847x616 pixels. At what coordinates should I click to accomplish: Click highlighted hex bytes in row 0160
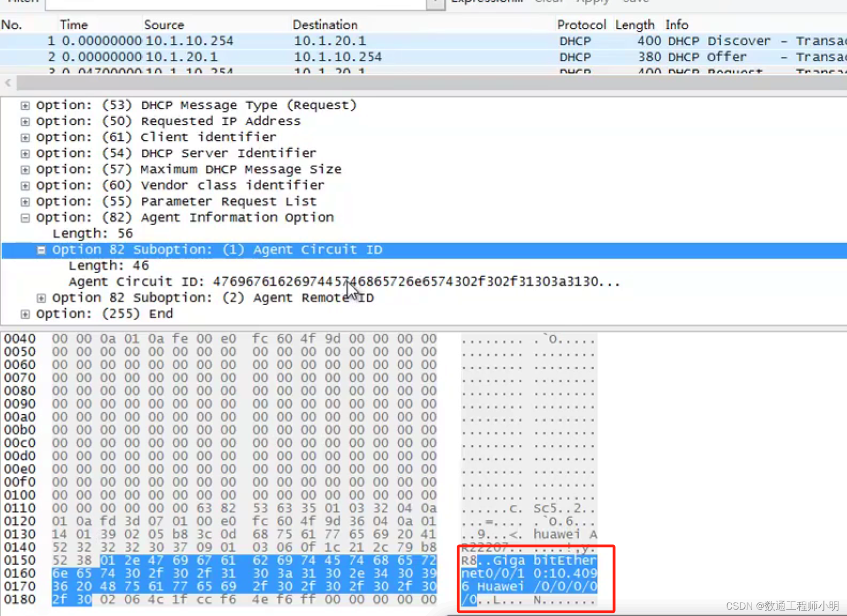coord(244,573)
